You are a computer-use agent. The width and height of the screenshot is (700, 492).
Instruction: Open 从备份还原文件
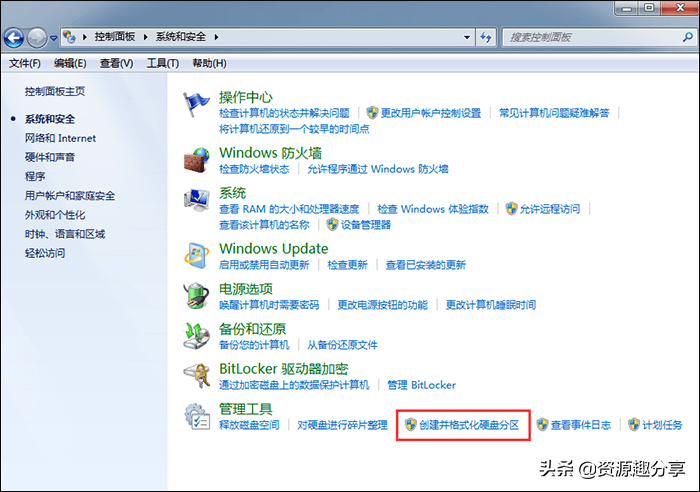point(342,345)
